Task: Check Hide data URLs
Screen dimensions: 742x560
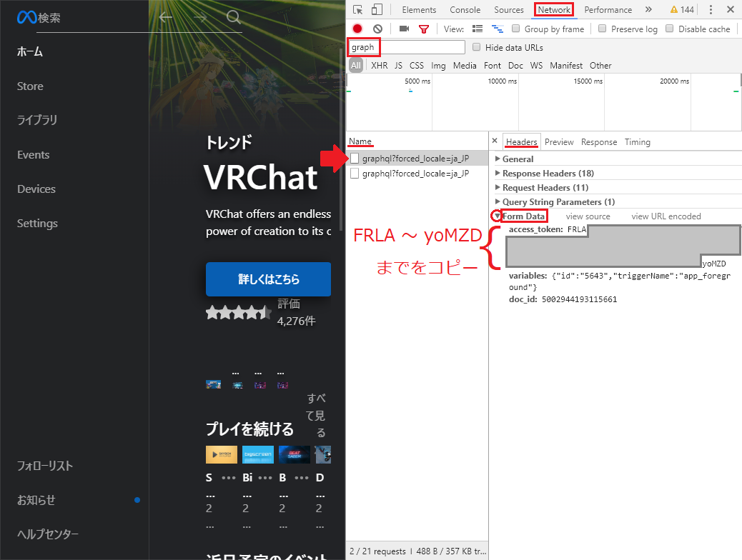Action: (x=477, y=47)
